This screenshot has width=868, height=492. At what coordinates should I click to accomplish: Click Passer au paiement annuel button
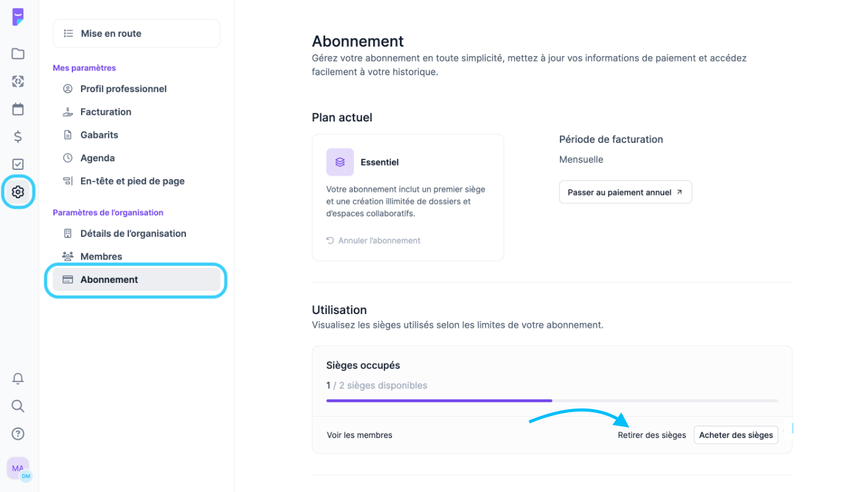click(x=625, y=192)
